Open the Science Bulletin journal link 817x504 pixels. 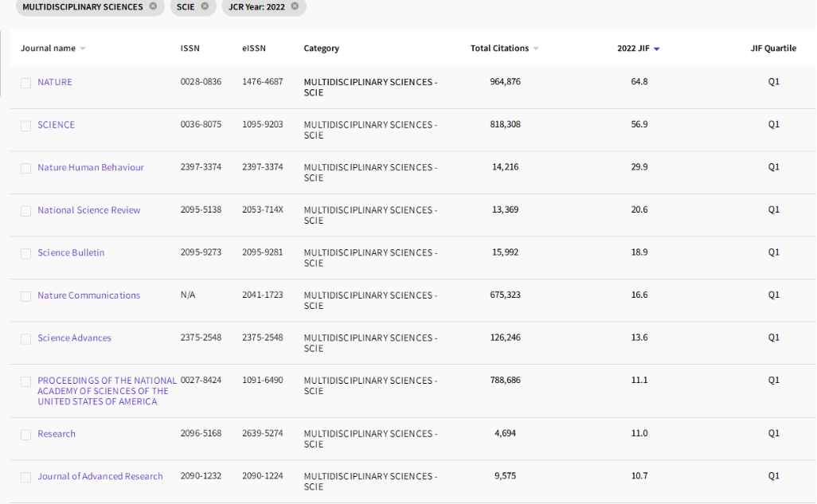[x=71, y=252]
